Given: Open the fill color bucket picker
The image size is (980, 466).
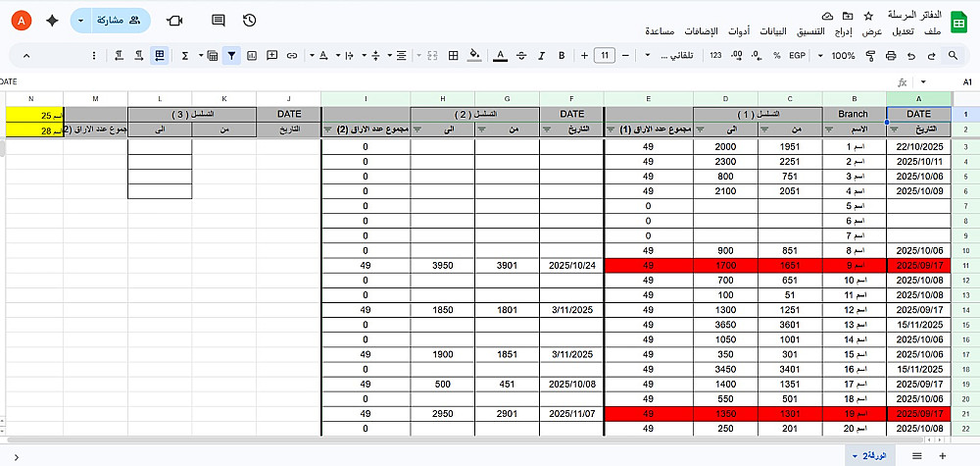Looking at the screenshot, I should (x=474, y=56).
